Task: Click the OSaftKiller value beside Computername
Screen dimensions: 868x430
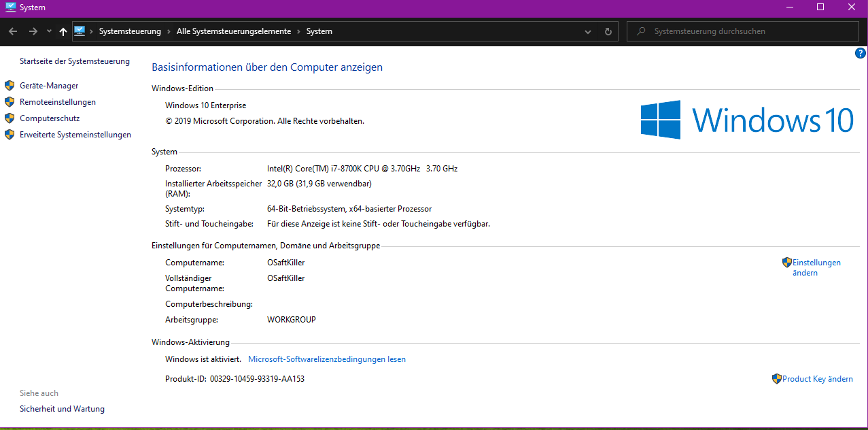Action: tap(286, 263)
